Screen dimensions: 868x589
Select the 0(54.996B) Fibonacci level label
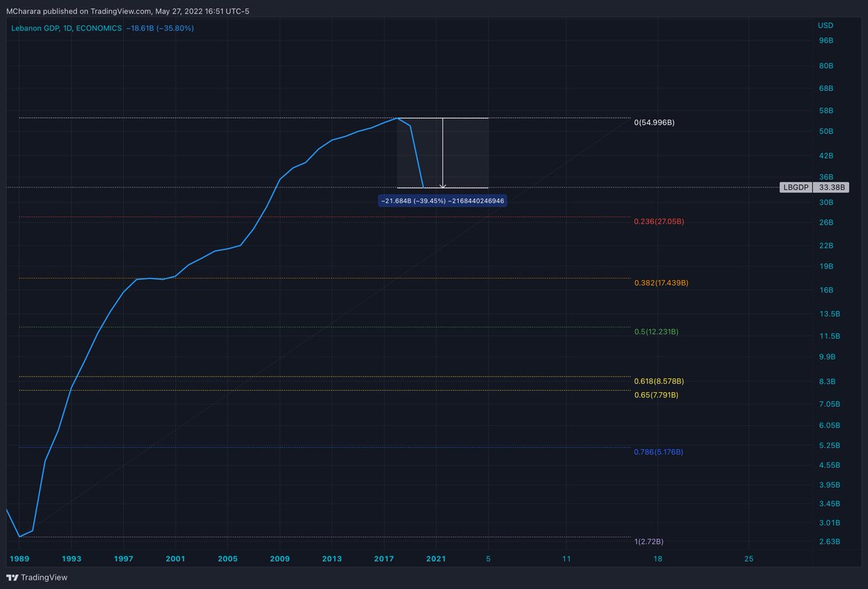(654, 123)
